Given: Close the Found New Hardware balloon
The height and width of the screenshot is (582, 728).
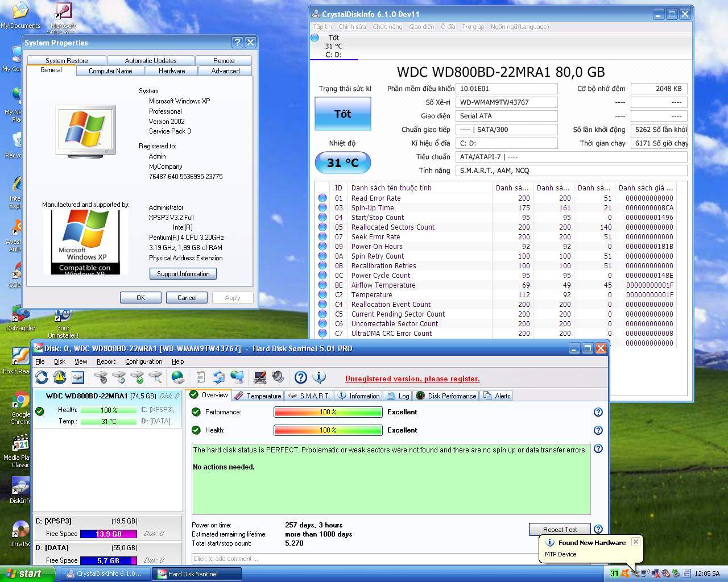Looking at the screenshot, I should point(636,542).
